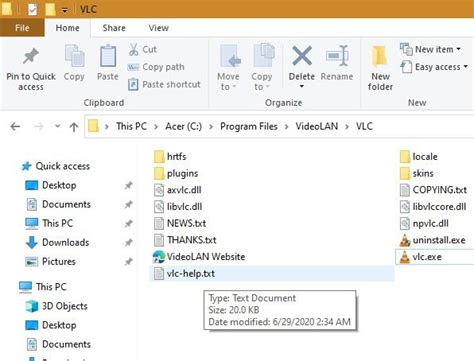Click the Copy ribbon icon
The width and height of the screenshot is (474, 361).
(x=74, y=57)
